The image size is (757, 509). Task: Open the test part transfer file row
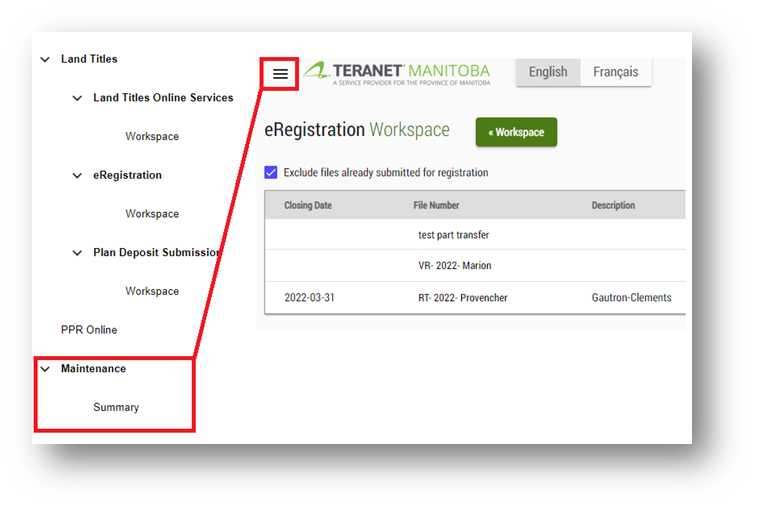click(453, 235)
